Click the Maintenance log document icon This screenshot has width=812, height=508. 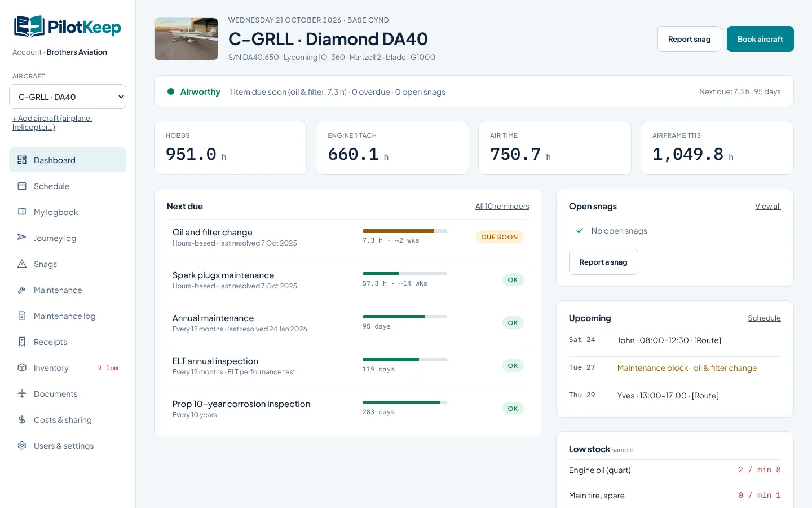click(x=22, y=316)
